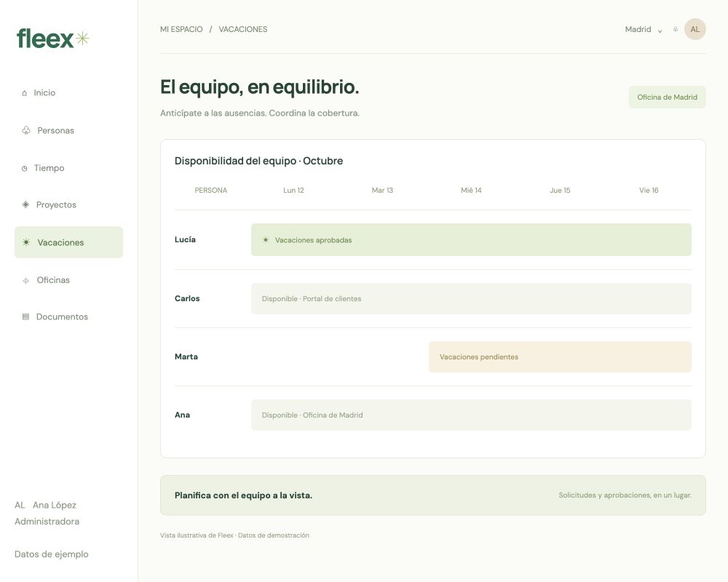Viewport: 728px width, 582px height.
Task: Click the notification bell icon in header
Action: point(676,29)
